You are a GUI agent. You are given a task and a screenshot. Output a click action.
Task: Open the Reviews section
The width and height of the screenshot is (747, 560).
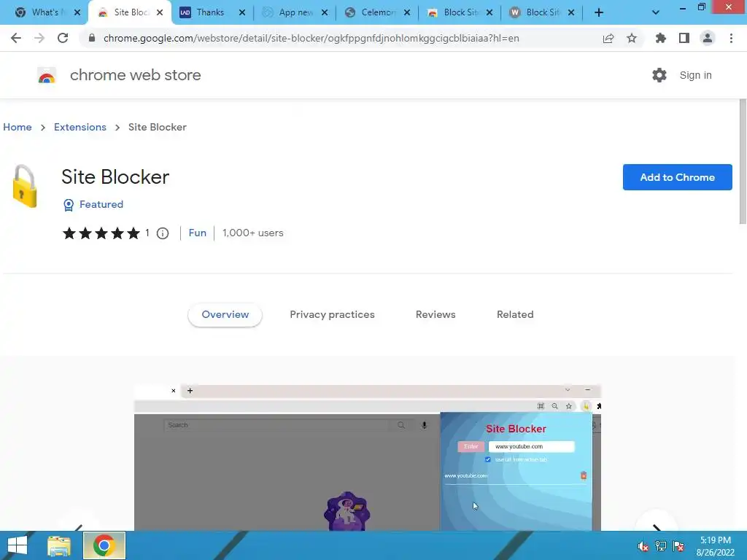click(x=436, y=315)
